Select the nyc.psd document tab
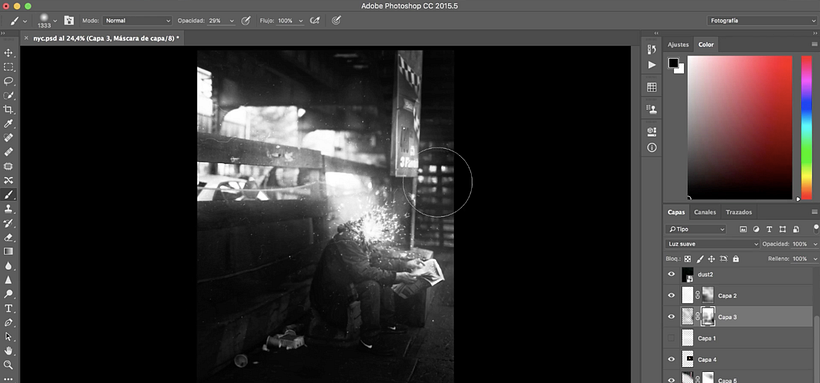This screenshot has width=820, height=383. (x=102, y=38)
